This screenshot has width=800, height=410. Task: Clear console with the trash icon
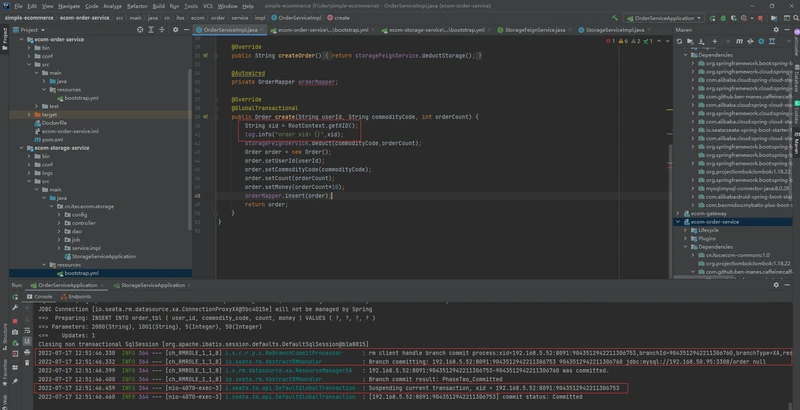(27, 363)
